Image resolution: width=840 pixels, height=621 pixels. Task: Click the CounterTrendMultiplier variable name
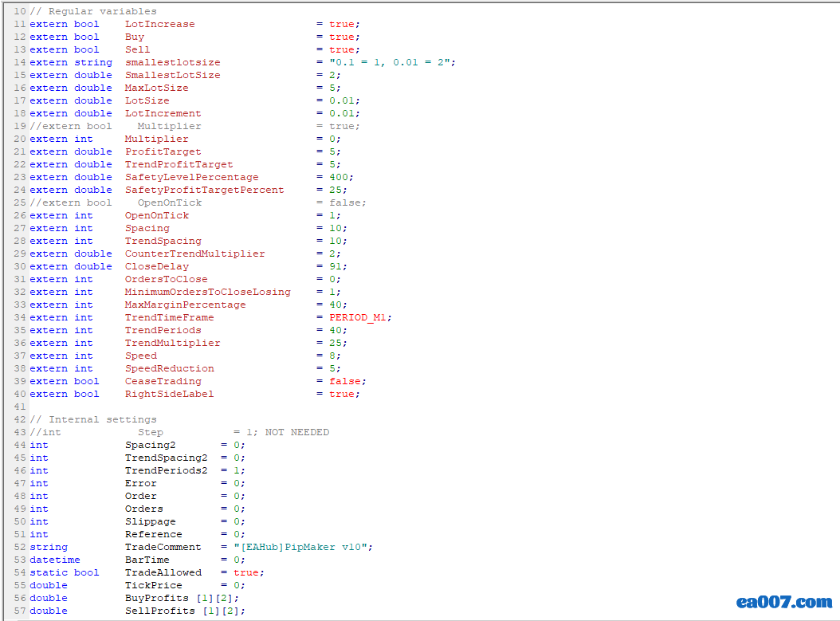194,254
